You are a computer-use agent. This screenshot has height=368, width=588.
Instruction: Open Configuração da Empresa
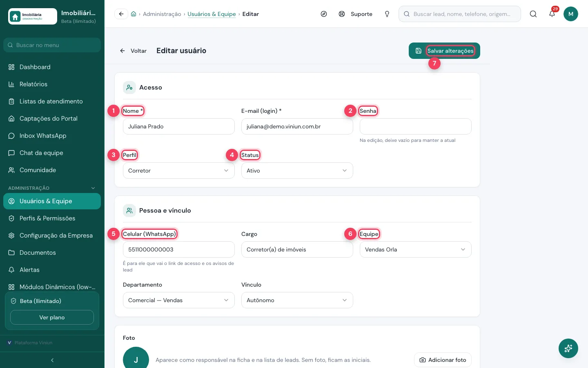click(x=52, y=236)
